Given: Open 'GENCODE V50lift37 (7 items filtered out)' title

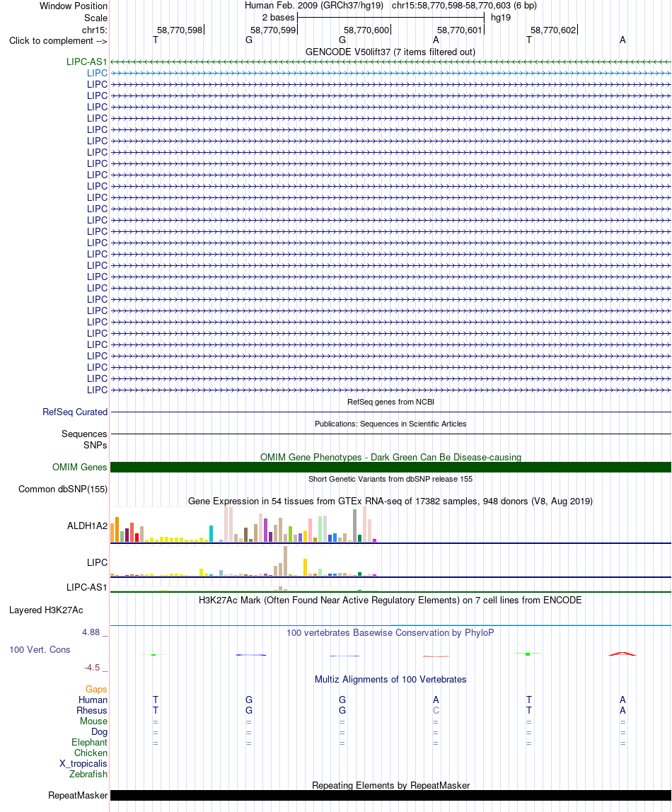Looking at the screenshot, I should (x=390, y=52).
